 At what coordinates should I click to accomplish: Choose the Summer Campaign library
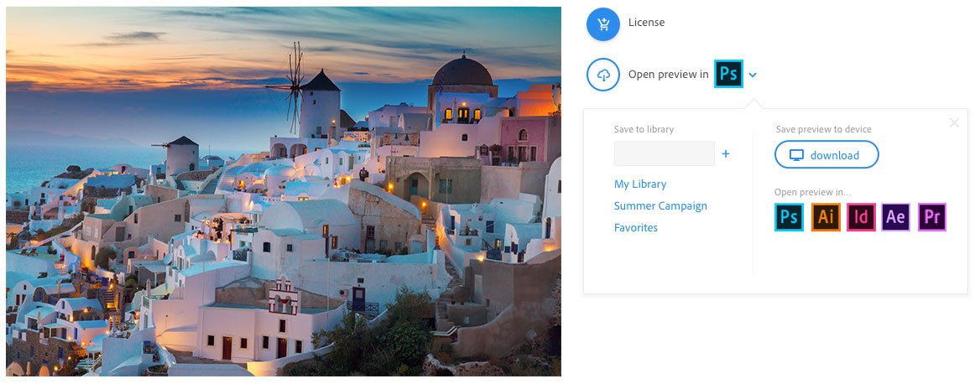click(x=660, y=206)
